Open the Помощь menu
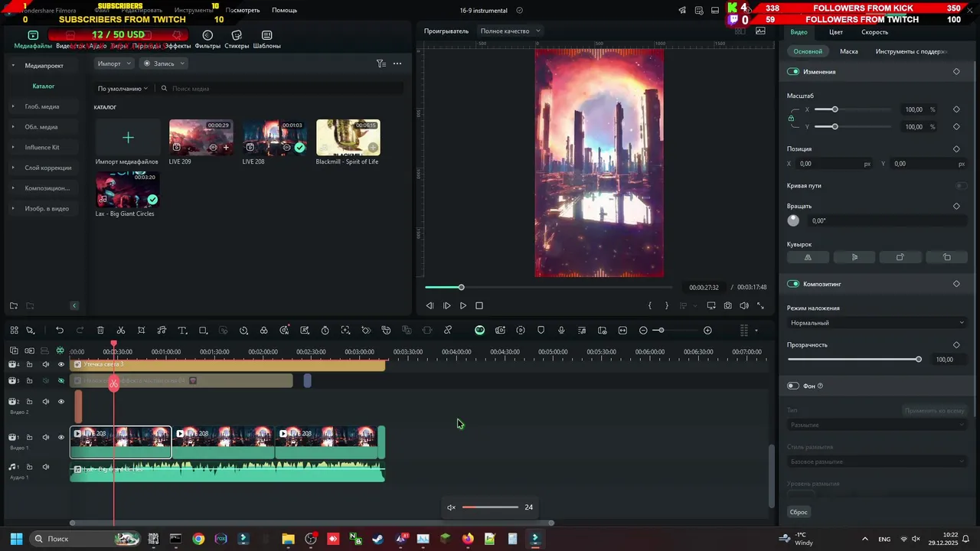980x551 pixels. [x=284, y=11]
